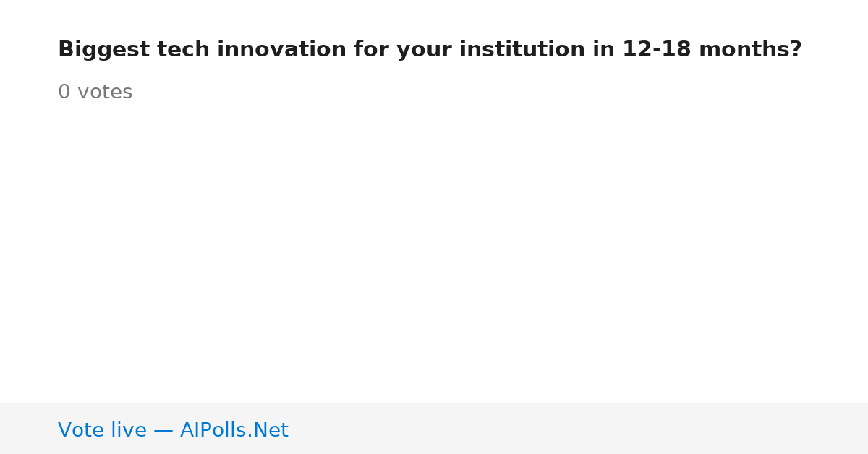Click the gray footer bar background
The width and height of the screenshot is (868, 454).
point(579,429)
